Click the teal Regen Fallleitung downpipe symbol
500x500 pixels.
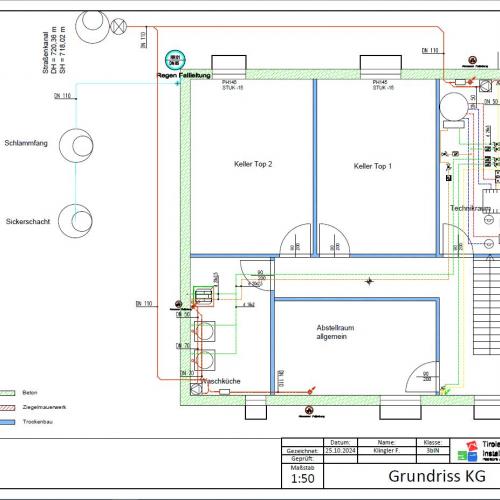coord(175,60)
